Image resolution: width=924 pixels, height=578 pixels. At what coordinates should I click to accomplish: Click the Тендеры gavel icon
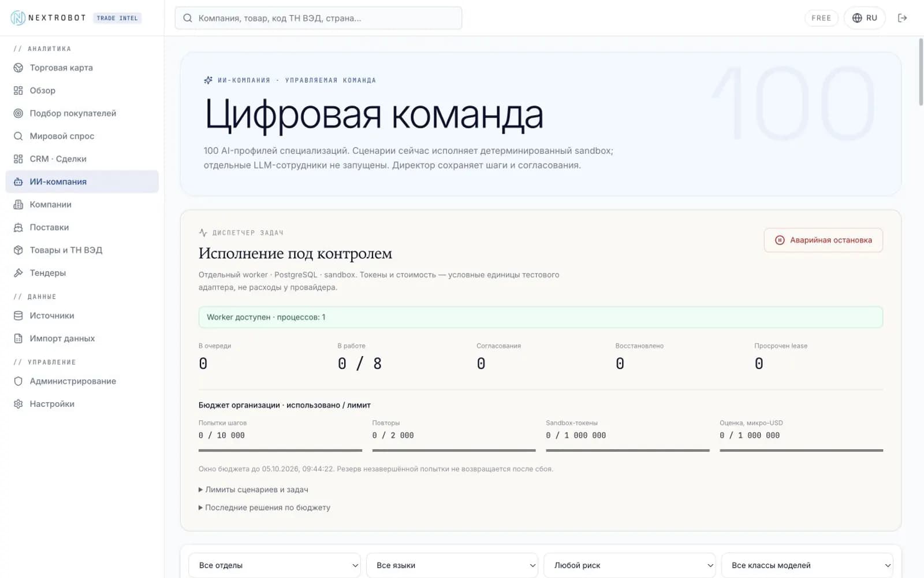pyautogui.click(x=18, y=273)
